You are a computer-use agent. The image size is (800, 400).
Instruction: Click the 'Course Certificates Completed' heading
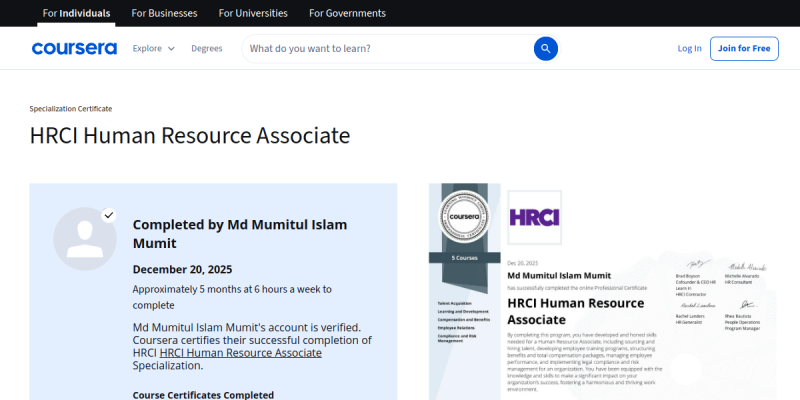click(x=203, y=395)
